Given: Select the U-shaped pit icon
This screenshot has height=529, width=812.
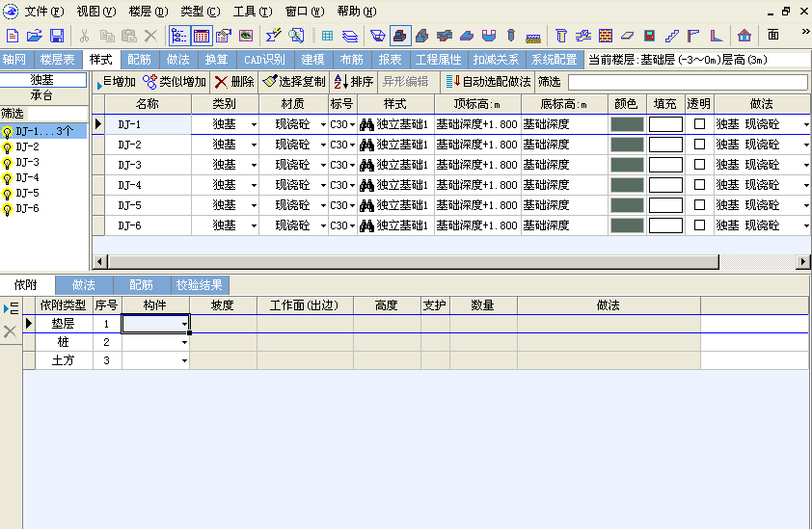Looking at the screenshot, I should (x=489, y=36).
